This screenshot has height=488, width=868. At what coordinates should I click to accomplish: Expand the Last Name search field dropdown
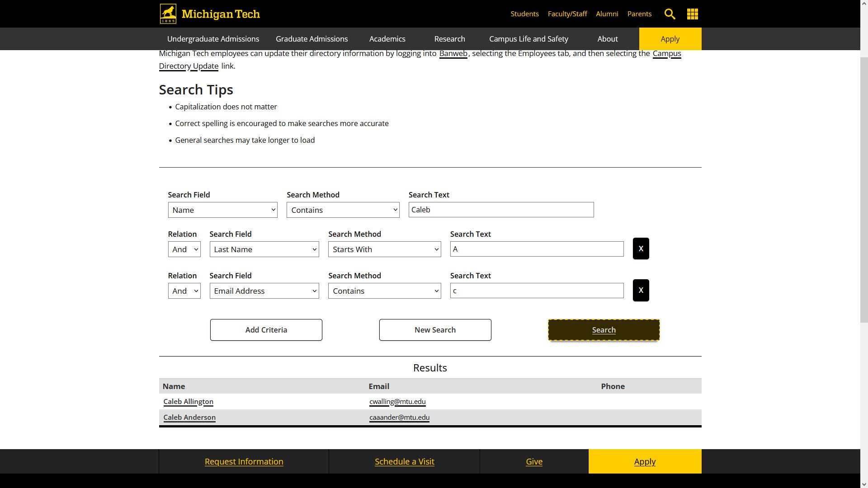click(x=264, y=249)
